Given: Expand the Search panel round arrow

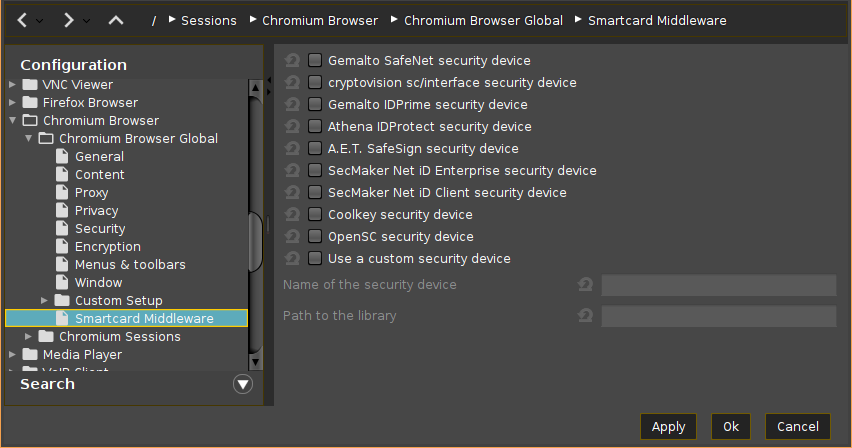Looking at the screenshot, I should [243, 384].
